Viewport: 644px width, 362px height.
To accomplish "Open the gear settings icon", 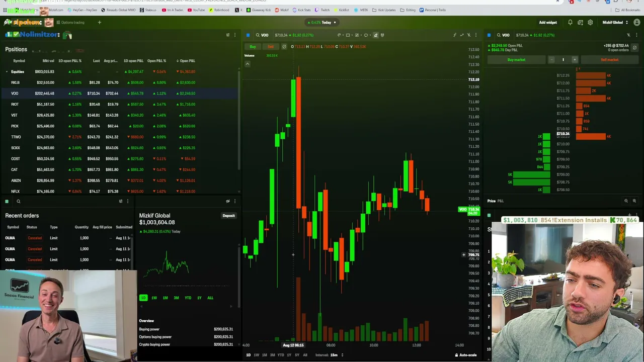I will pyautogui.click(x=590, y=23).
